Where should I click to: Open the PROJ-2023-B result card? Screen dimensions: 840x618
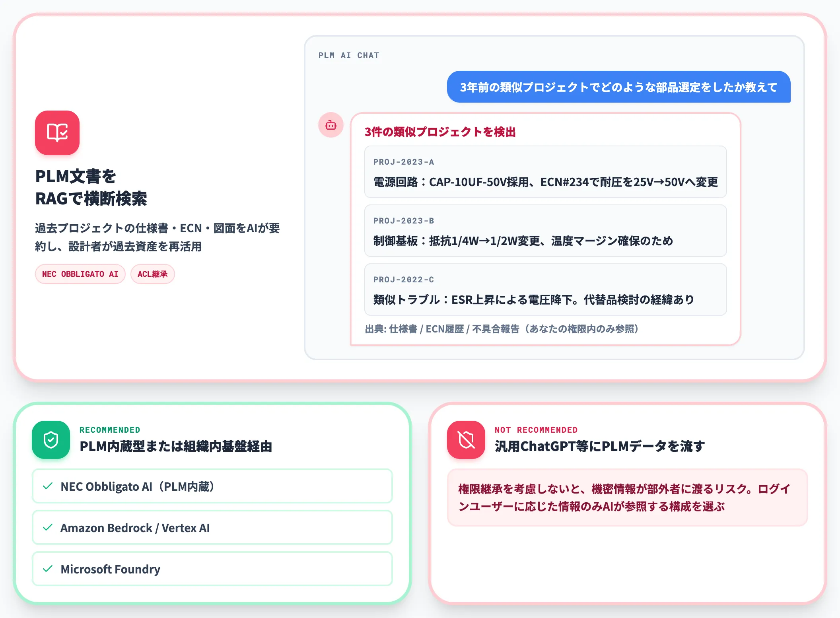546,231
